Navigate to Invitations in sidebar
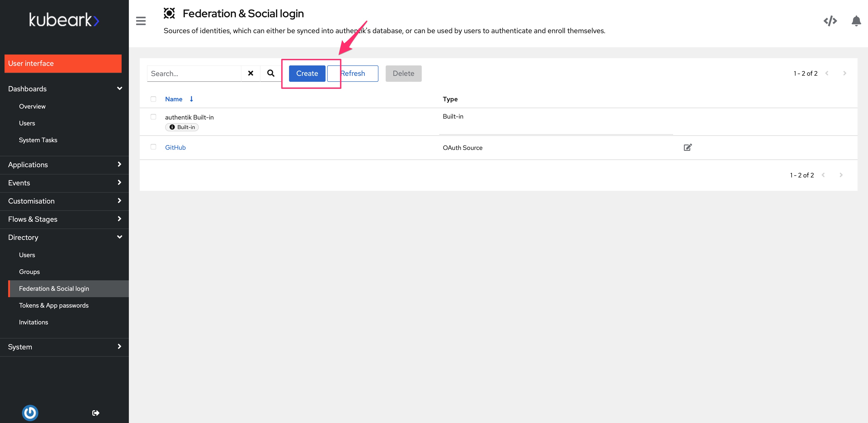Viewport: 868px width, 423px height. (x=33, y=322)
